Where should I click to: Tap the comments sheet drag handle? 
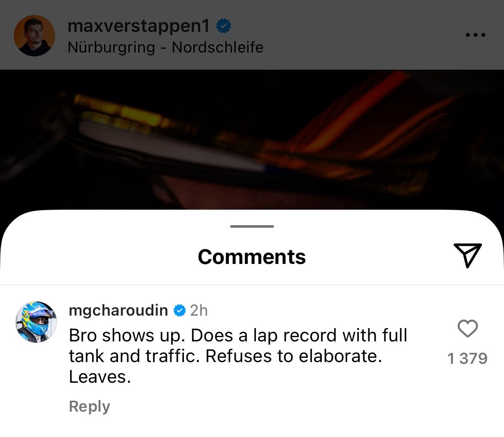(x=252, y=226)
